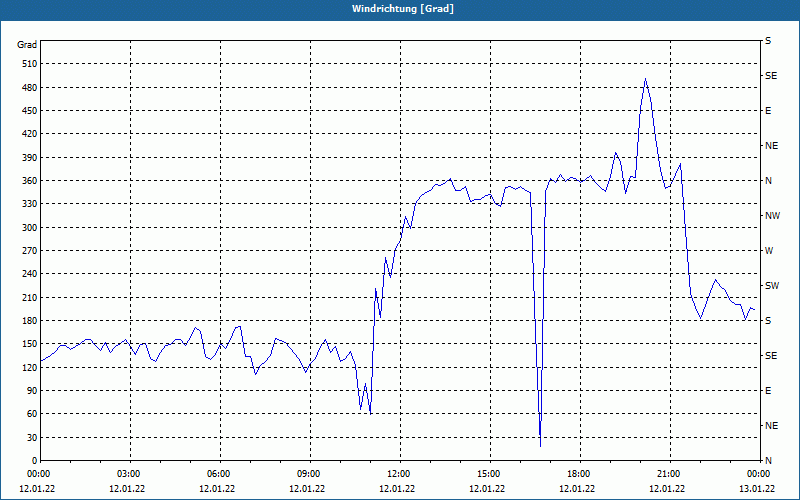Viewport: 800px width, 500px height.
Task: Click the 'E' compass label at the 450 gridline
Action: (x=768, y=111)
